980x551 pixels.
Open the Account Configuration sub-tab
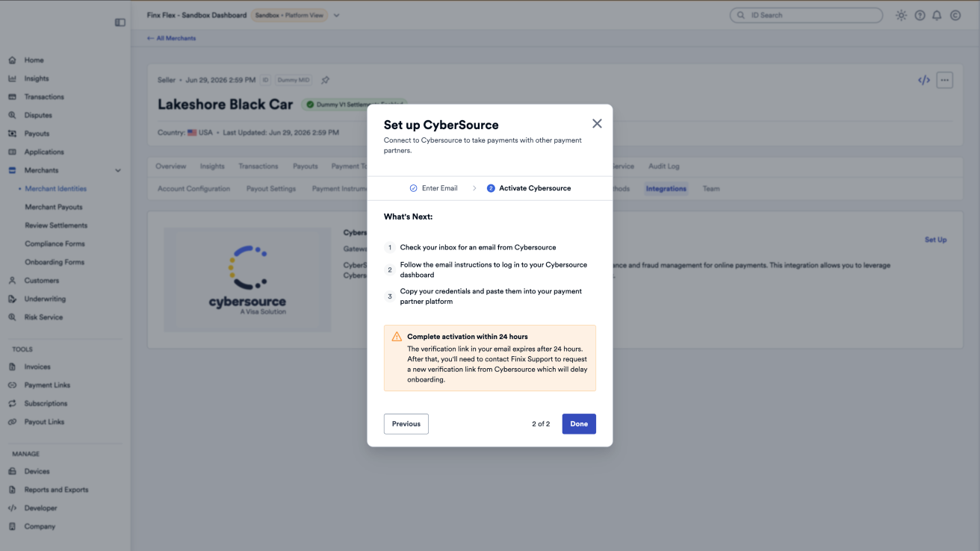(x=194, y=189)
